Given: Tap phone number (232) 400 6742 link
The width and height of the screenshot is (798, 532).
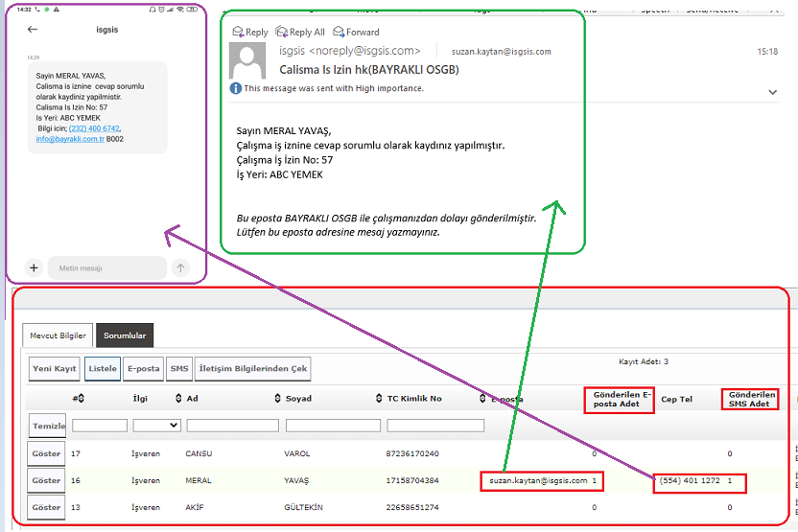Looking at the screenshot, I should click(x=95, y=128).
